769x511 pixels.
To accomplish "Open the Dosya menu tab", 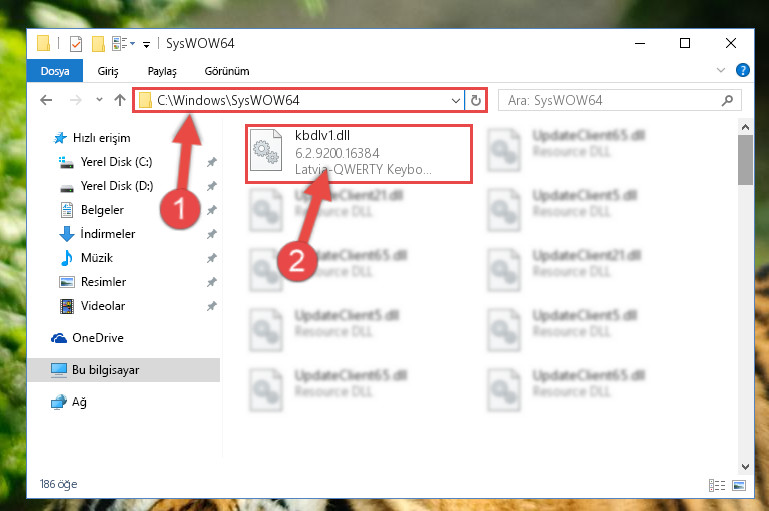I will tap(55, 71).
